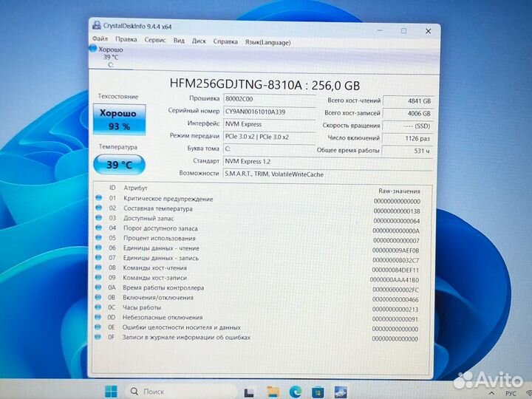This screenshot has width=532, height=399.
Task: Click the Прошивка field 80002C00
Action: 269,100
